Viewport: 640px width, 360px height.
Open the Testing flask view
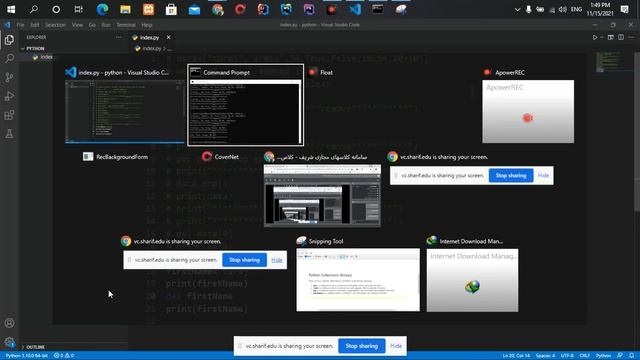[x=9, y=133]
